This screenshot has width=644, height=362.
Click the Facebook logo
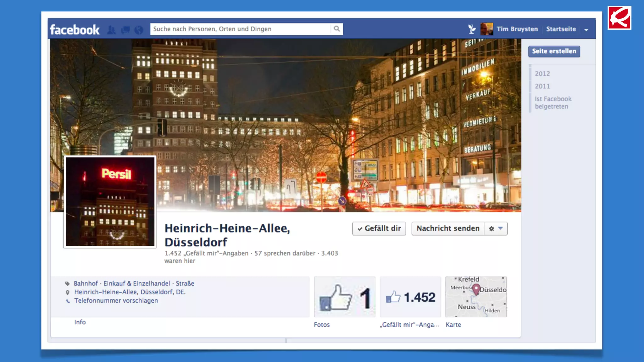tap(75, 30)
